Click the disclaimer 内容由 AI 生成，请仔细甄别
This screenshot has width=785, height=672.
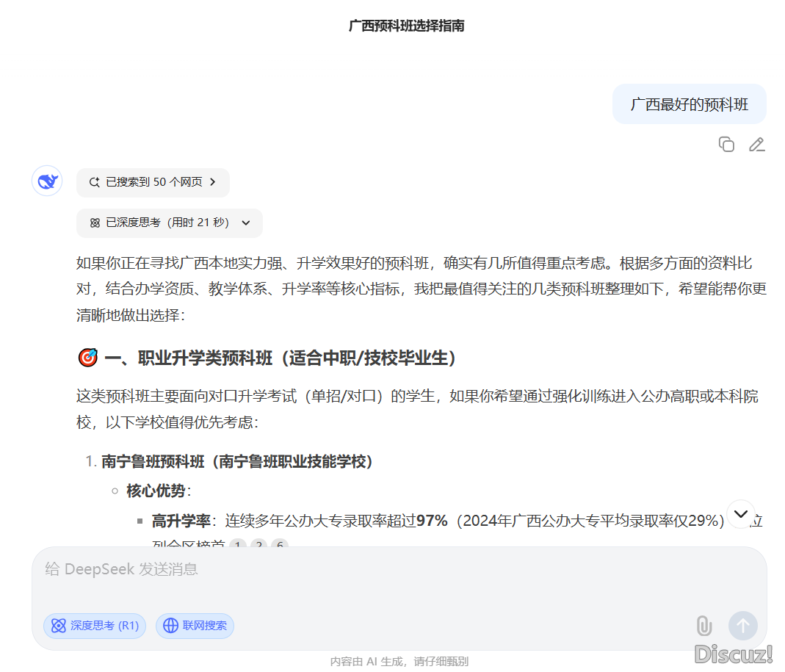399,661
